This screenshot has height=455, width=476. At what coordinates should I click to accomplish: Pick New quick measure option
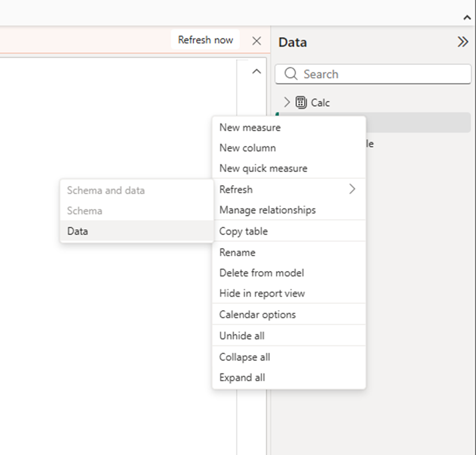(x=263, y=169)
